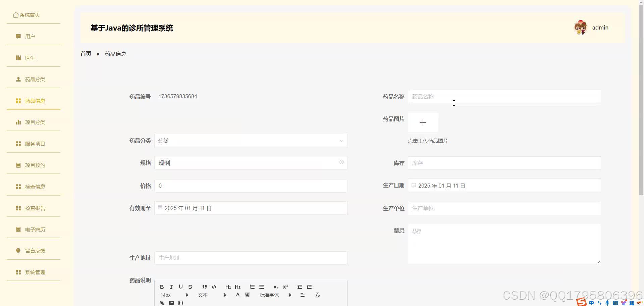Screen dimensions: 644x306
Task: Open the 药品分类 category dropdown
Action: (x=251, y=141)
